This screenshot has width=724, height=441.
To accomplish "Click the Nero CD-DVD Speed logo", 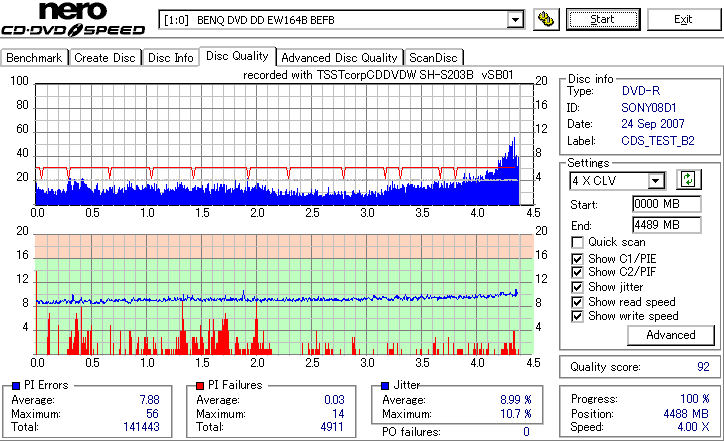I will tap(73, 19).
